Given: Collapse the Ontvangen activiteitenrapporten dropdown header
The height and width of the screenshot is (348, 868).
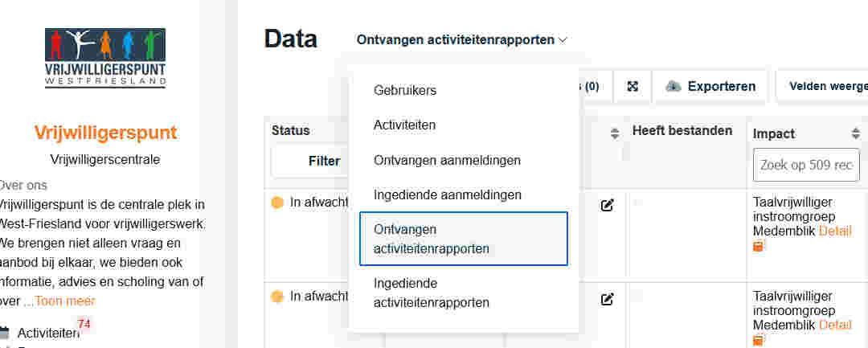Looking at the screenshot, I should (x=462, y=39).
